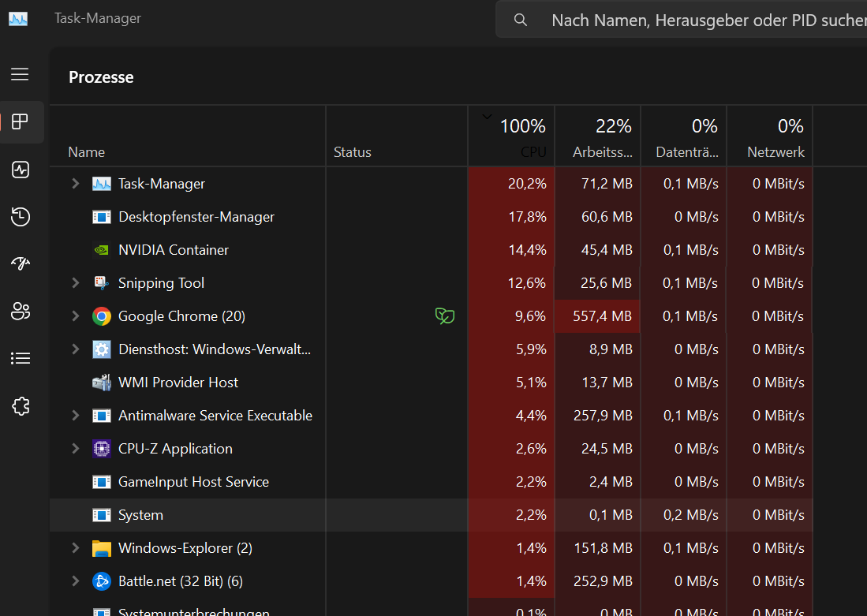Click the Google Chrome icon

[102, 316]
